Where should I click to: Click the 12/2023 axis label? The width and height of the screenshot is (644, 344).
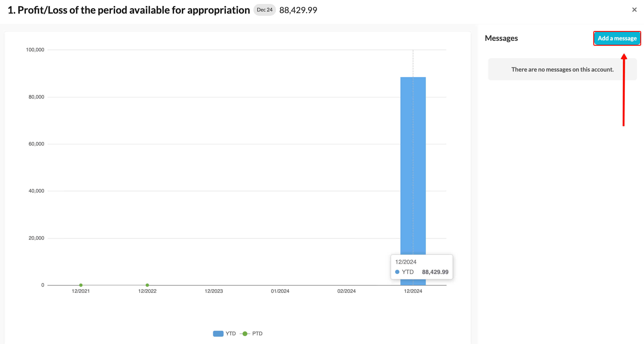pos(214,291)
